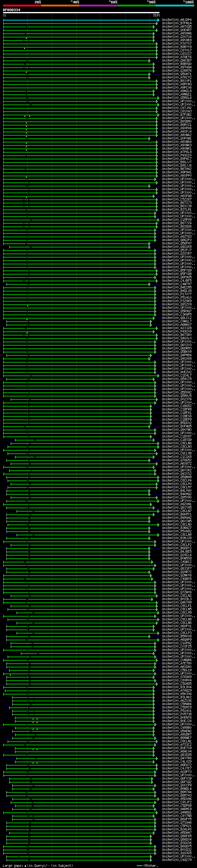Select hit label UniRef100_B7FUB2
Screen dimensions: 197x868
(x=177, y=115)
